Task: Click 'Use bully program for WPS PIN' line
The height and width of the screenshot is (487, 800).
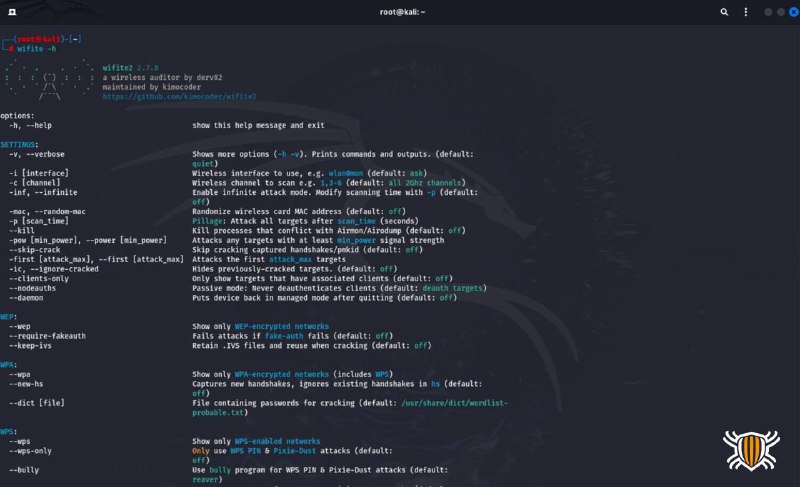Action: coord(320,470)
